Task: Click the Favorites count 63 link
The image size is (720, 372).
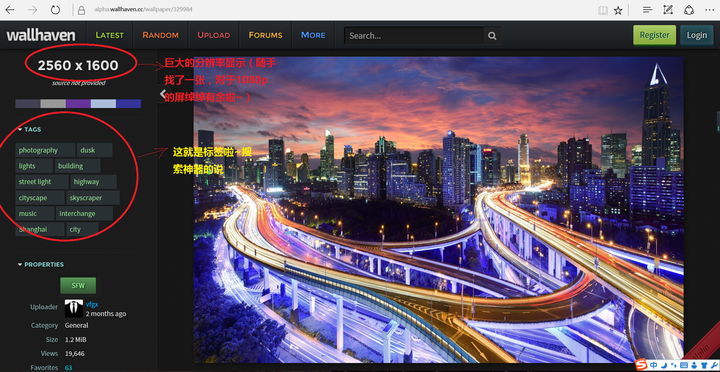Action: (68, 367)
